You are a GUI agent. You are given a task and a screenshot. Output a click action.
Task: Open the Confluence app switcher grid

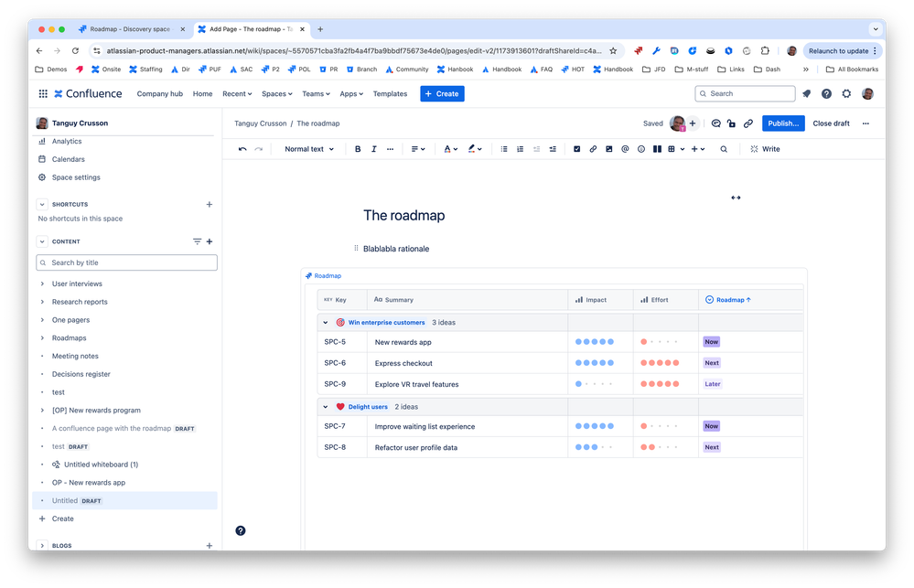pyautogui.click(x=43, y=94)
